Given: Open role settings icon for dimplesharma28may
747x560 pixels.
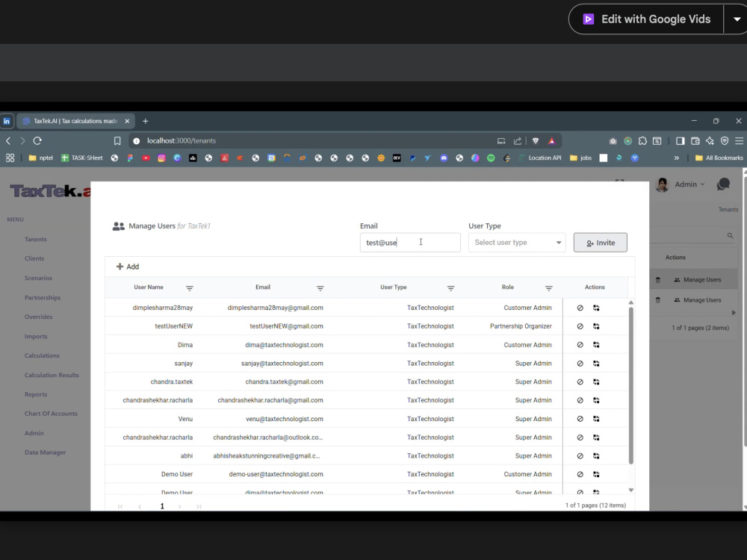Looking at the screenshot, I should click(596, 308).
